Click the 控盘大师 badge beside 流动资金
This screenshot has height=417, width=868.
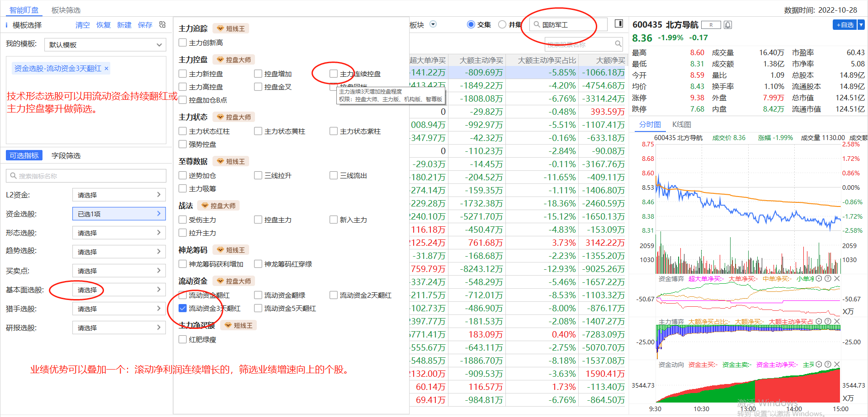click(234, 281)
